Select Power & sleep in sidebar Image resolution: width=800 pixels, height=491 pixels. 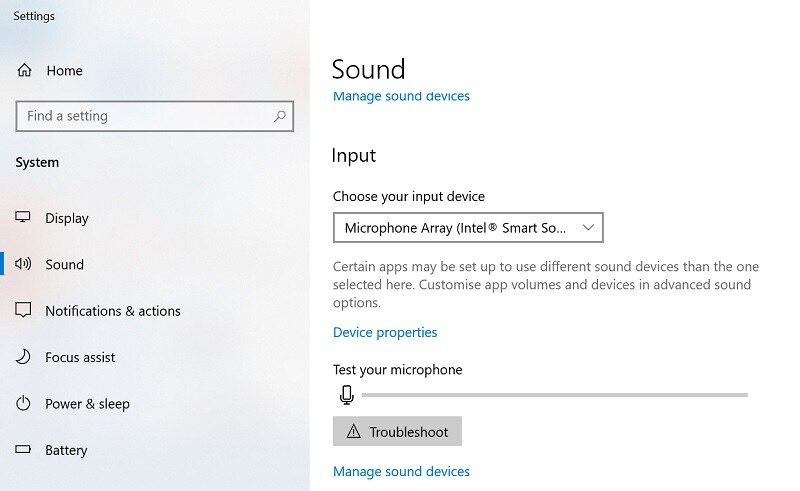[87, 404]
